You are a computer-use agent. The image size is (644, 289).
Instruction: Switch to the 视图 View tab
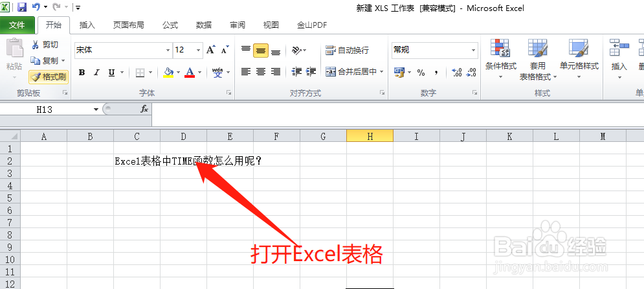[x=271, y=25]
